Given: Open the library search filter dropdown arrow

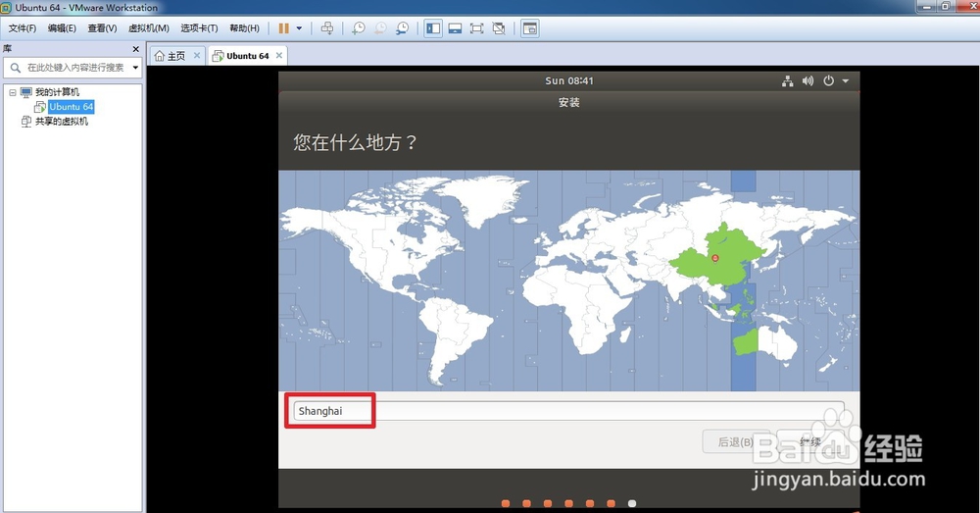Looking at the screenshot, I should point(135,68).
